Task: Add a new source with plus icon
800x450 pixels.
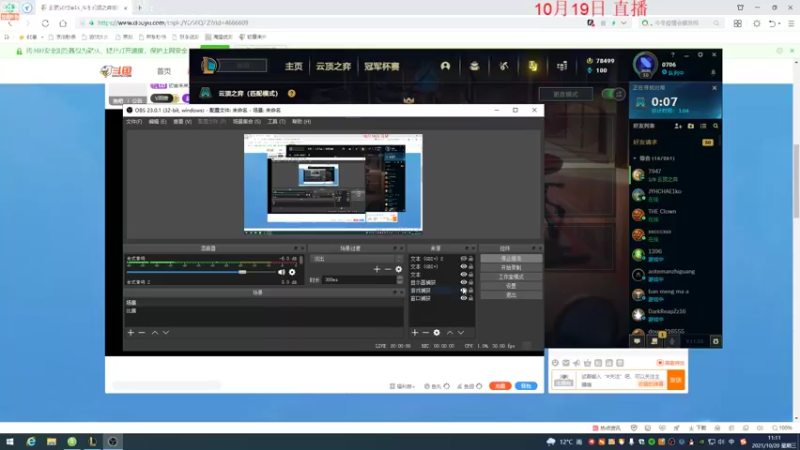Action: 415,333
